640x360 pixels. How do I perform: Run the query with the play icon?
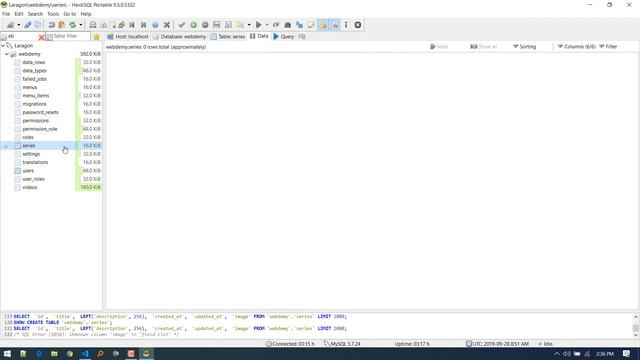point(258,25)
